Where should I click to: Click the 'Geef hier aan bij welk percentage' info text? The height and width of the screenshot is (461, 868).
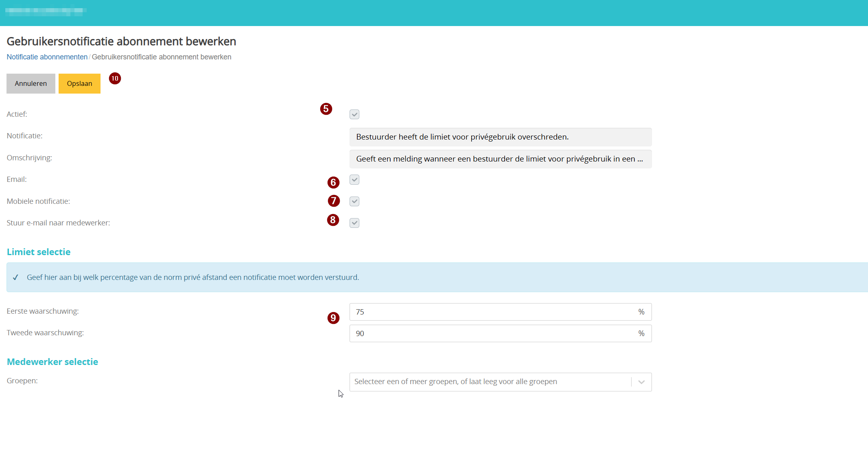coord(193,277)
